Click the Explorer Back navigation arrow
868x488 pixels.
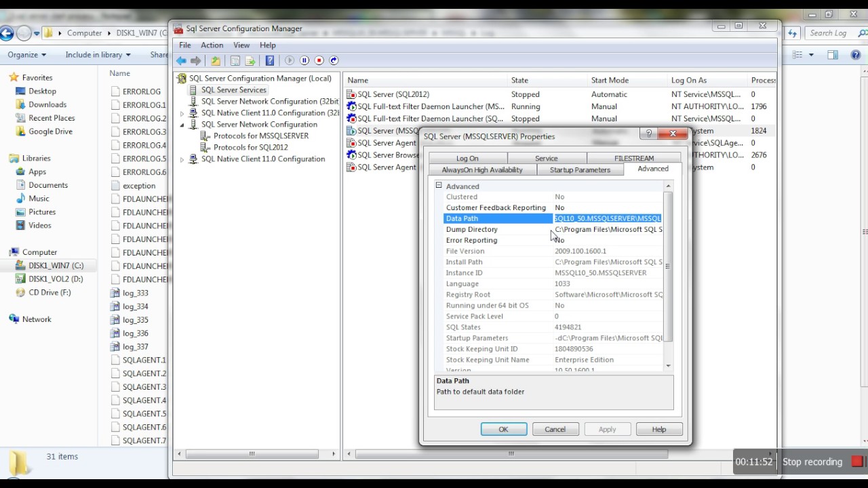[6, 33]
